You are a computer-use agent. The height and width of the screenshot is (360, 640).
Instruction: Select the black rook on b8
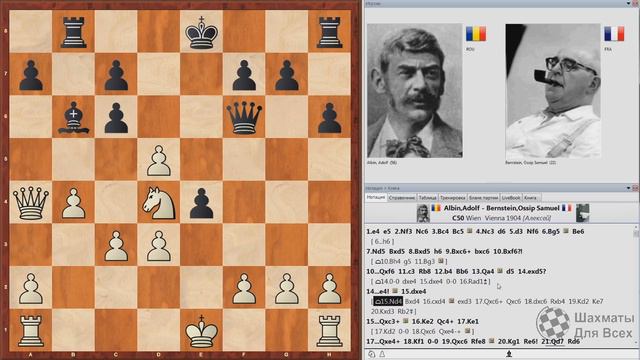(73, 32)
